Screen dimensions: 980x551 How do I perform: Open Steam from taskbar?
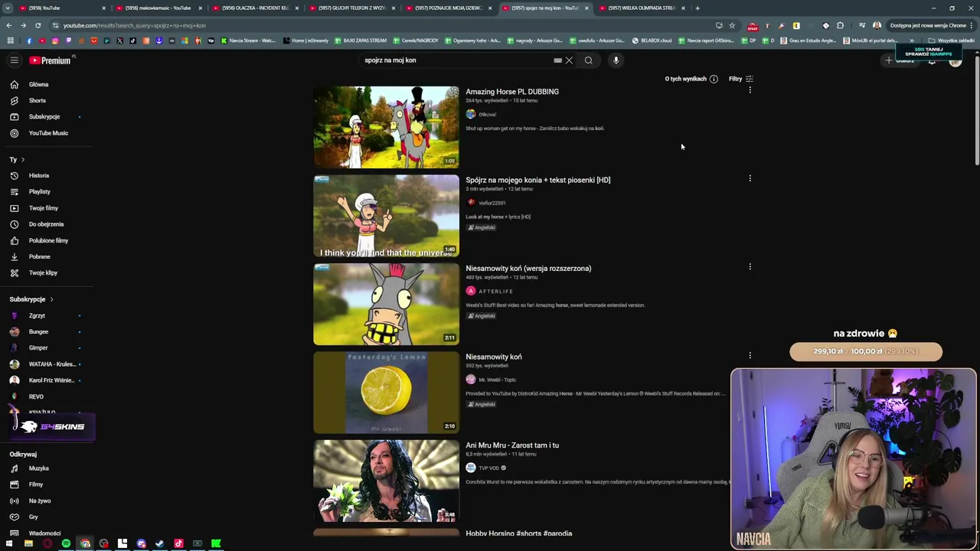(x=160, y=543)
